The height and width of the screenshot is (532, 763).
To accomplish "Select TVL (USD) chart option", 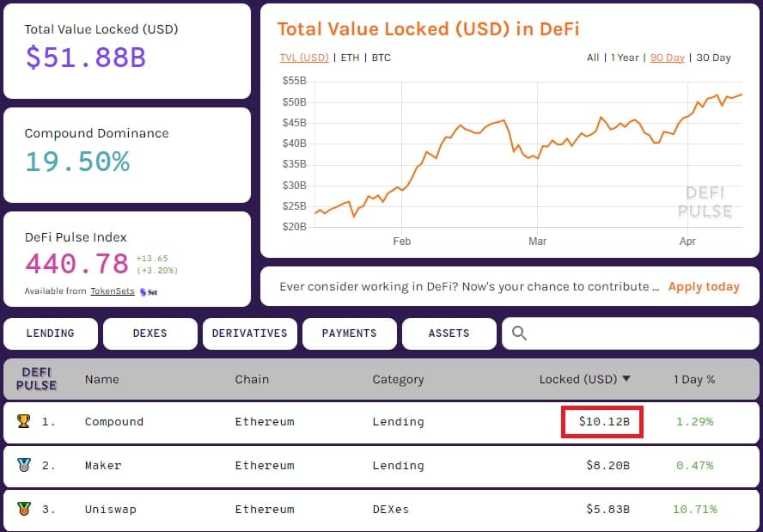I will [x=303, y=58].
